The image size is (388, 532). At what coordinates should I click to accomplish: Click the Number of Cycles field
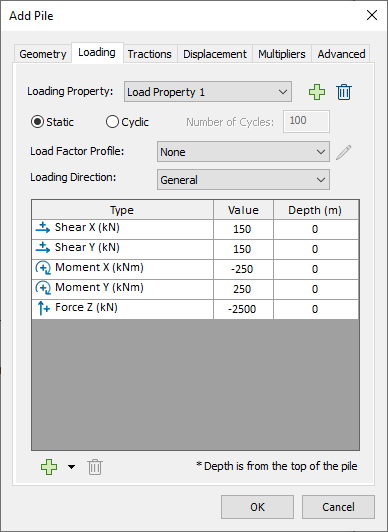click(306, 121)
